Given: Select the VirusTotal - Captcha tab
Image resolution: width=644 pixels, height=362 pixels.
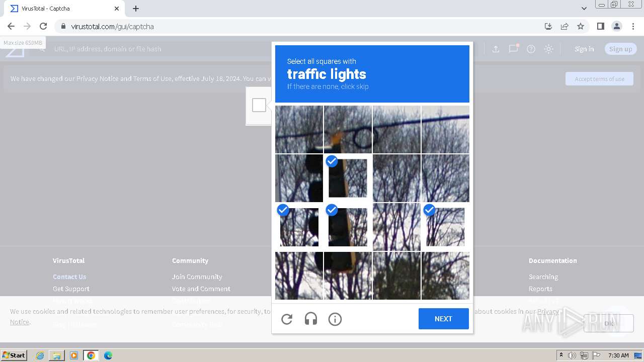Looking at the screenshot, I should pos(64,9).
